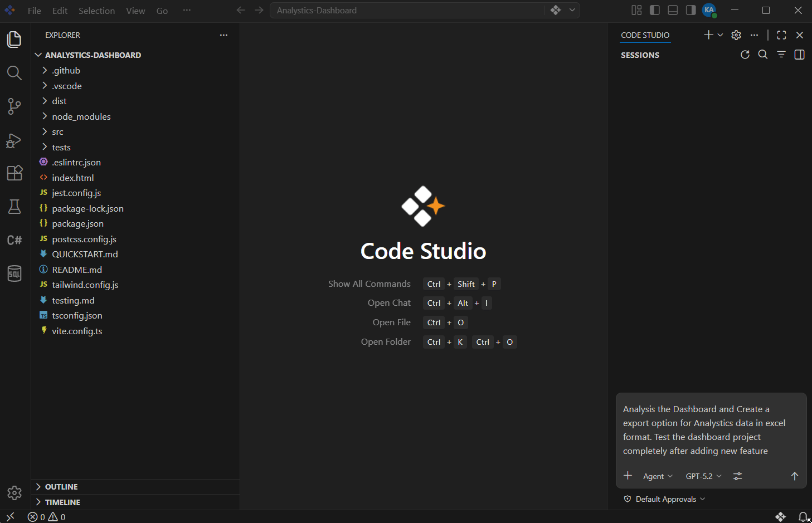
Task: Expand the TIMELINE section
Action: 135,502
